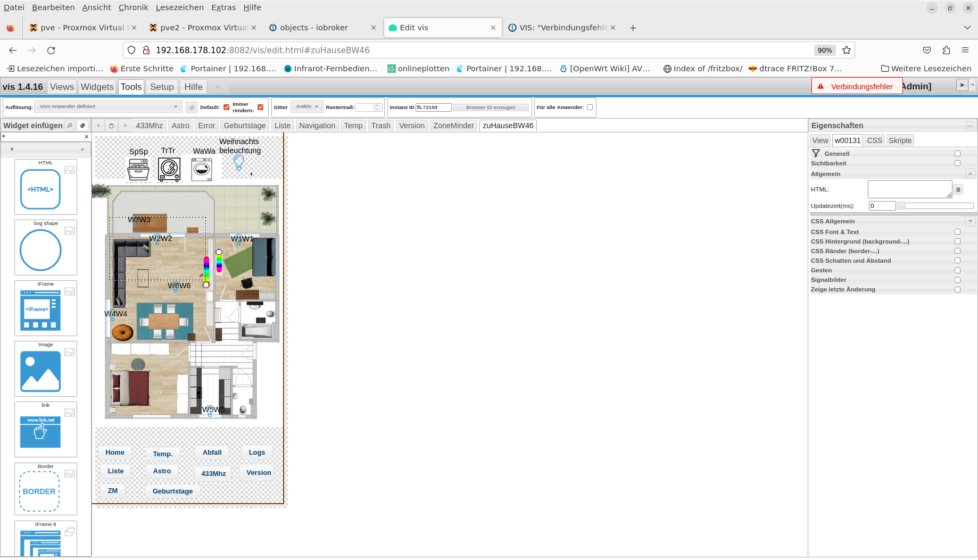Click the resolution refresh icon

coord(192,107)
